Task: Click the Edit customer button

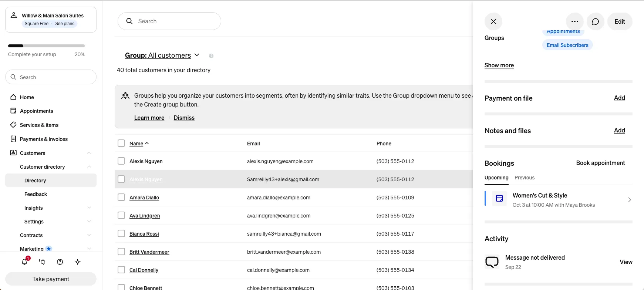Action: pos(620,21)
